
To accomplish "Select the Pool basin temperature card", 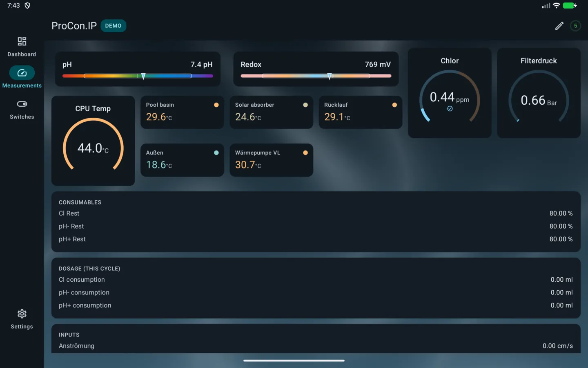I will coord(182,112).
